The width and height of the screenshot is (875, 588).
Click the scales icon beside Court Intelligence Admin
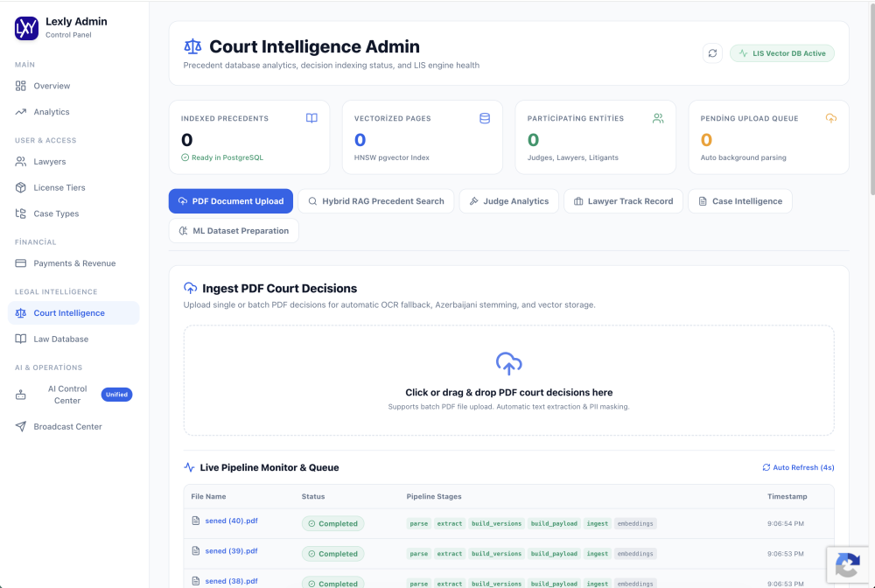click(192, 46)
